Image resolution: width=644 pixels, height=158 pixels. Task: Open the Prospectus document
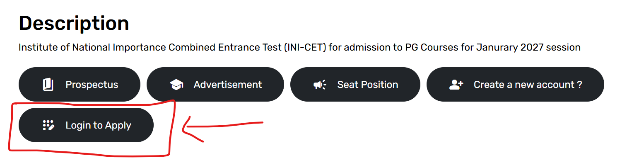point(80,84)
